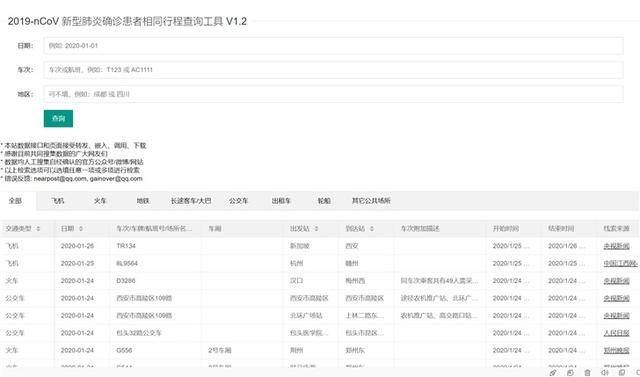Toggle sort arrows on 交通类型 column
The height and width of the screenshot is (377, 640).
[x=38, y=229]
